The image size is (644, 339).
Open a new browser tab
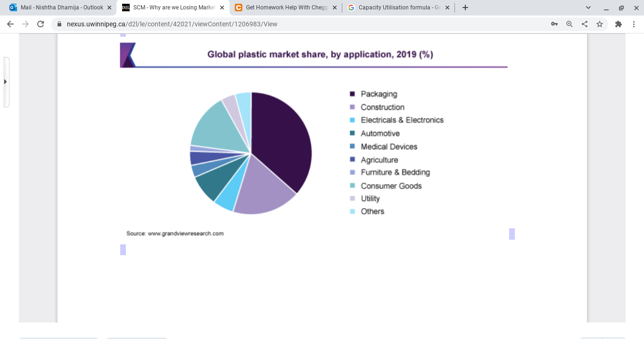click(465, 8)
